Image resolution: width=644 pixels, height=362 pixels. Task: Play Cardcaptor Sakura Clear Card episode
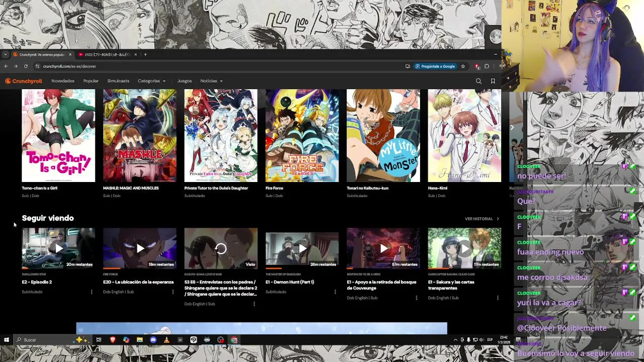[464, 248]
